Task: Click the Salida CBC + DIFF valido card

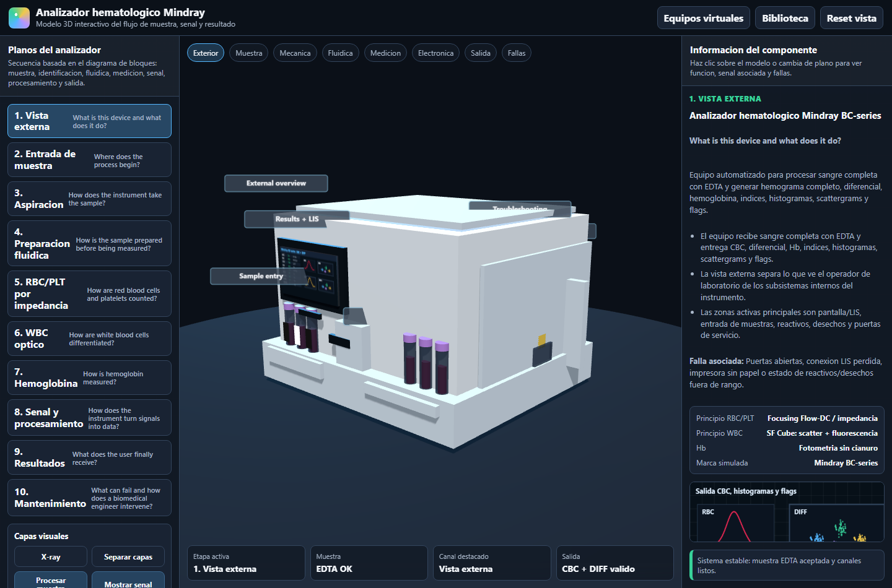Action: 614,563
